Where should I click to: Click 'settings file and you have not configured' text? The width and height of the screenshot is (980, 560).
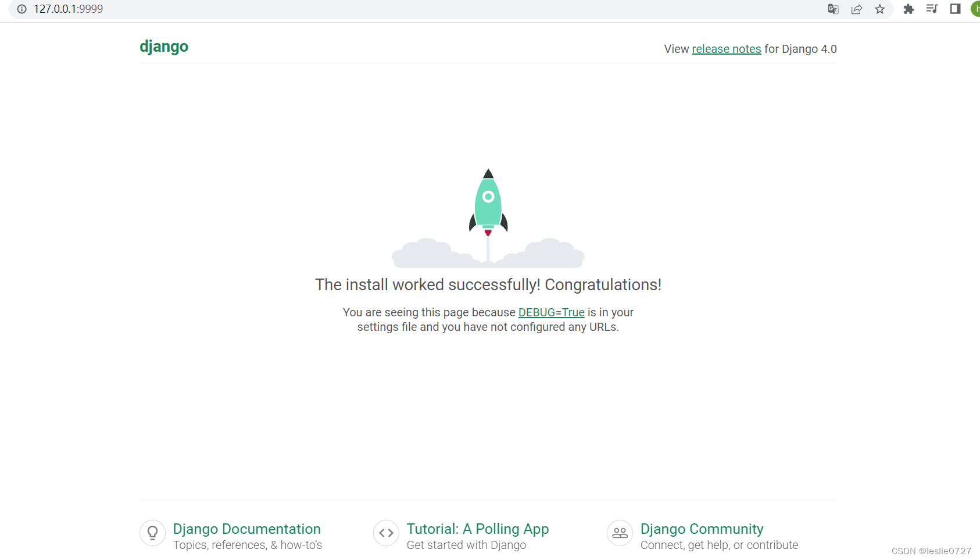tap(462, 327)
